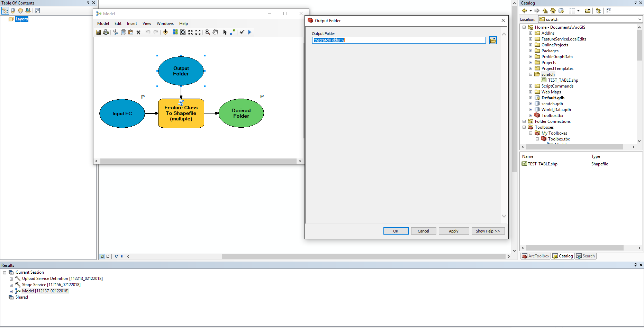
Task: Open the Model menu
Action: point(103,24)
